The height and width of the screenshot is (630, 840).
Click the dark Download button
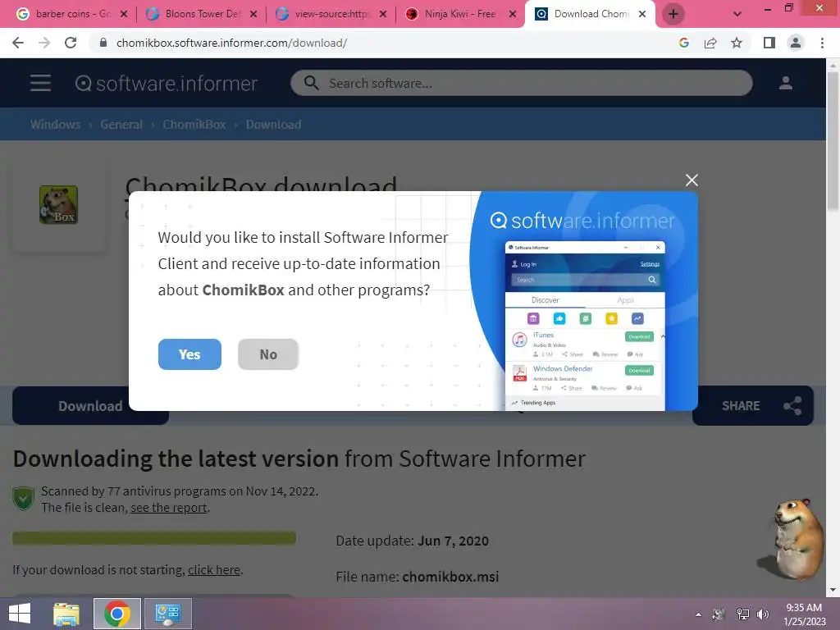point(90,406)
